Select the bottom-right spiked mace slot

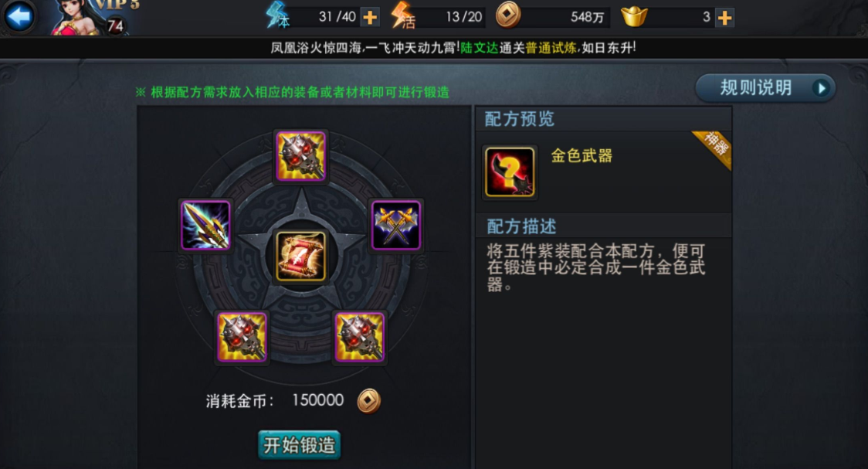[359, 337]
